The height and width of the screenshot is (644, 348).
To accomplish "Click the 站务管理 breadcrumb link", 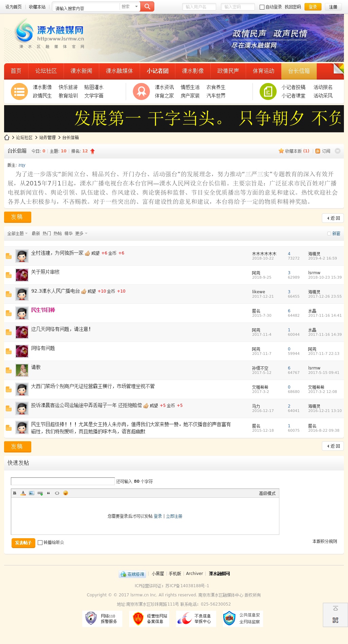I will pos(47,137).
